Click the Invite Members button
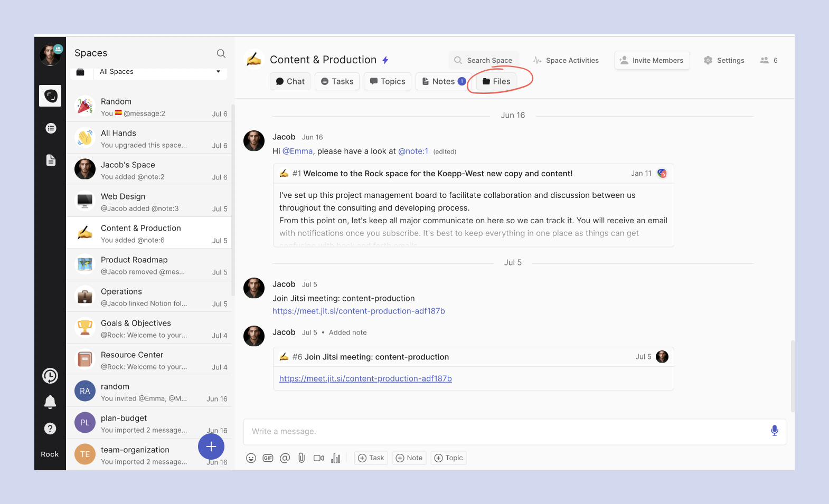 [652, 60]
